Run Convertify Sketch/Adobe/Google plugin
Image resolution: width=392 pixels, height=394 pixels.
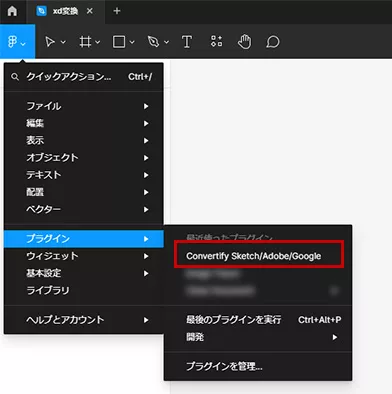click(258, 256)
